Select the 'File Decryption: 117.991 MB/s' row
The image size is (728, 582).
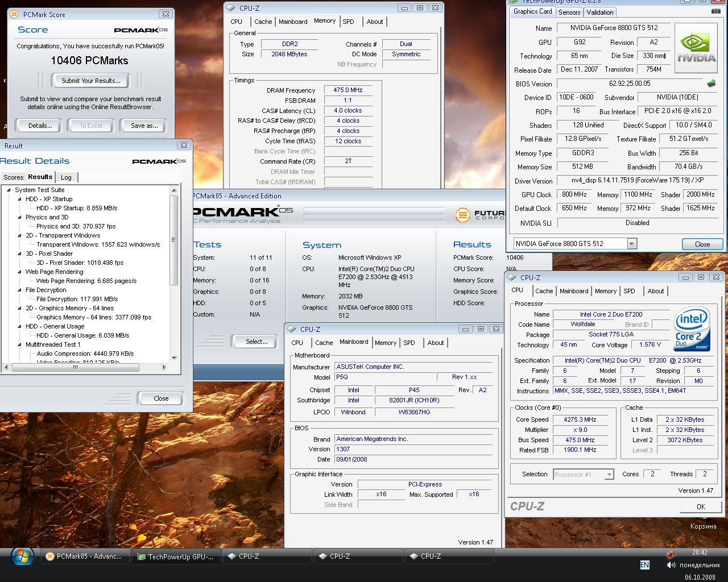(x=77, y=299)
